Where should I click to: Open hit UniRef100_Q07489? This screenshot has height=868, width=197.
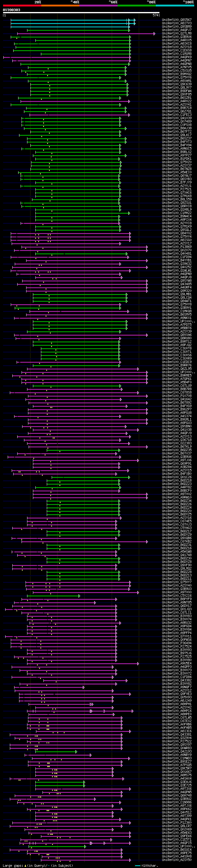point(177,122)
